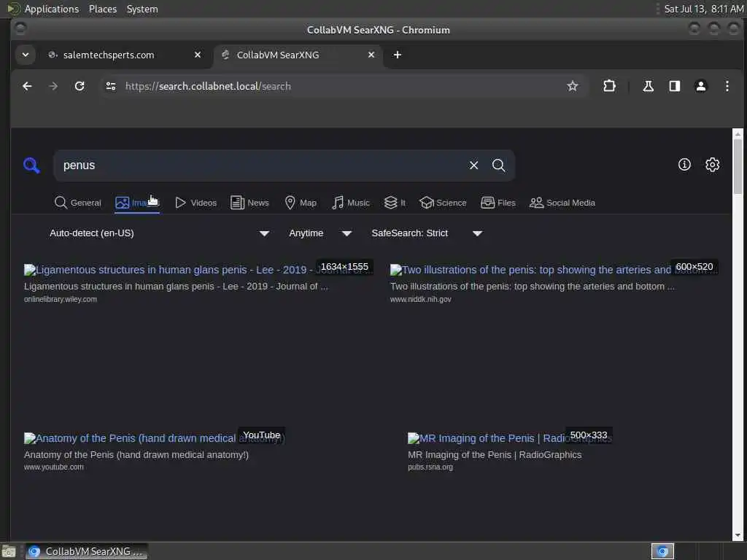Image resolution: width=747 pixels, height=560 pixels.
Task: Click the browser address bar URL
Action: (208, 86)
